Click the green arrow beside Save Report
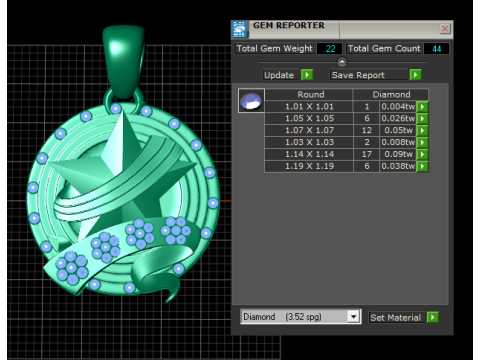 [x=416, y=75]
